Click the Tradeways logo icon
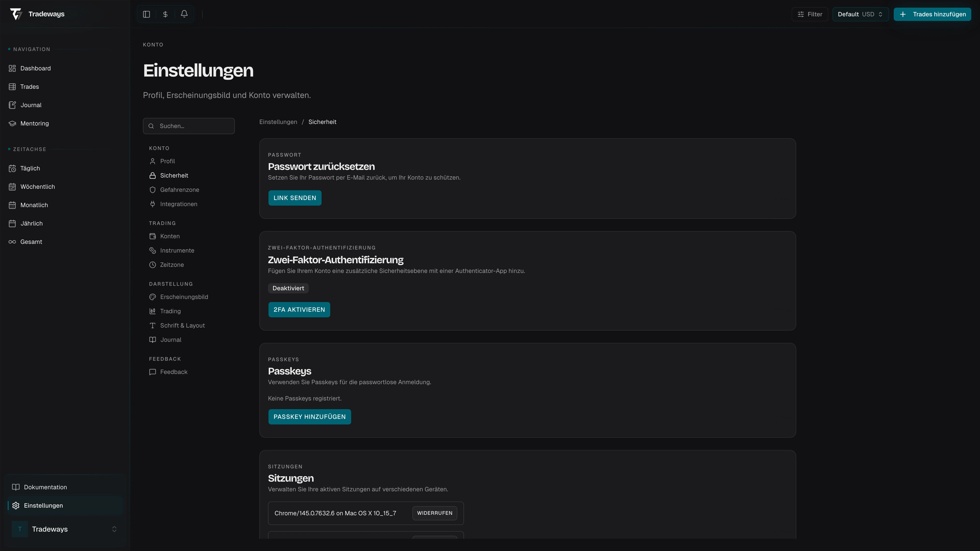 tap(16, 14)
